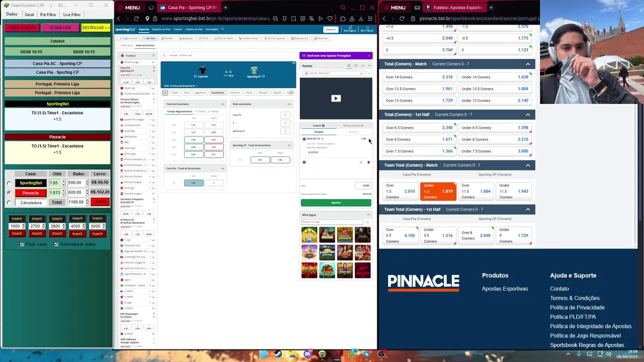644x362 pixels.
Task: Open Minhas Apostas tab in bet slip
Action: click(353, 125)
